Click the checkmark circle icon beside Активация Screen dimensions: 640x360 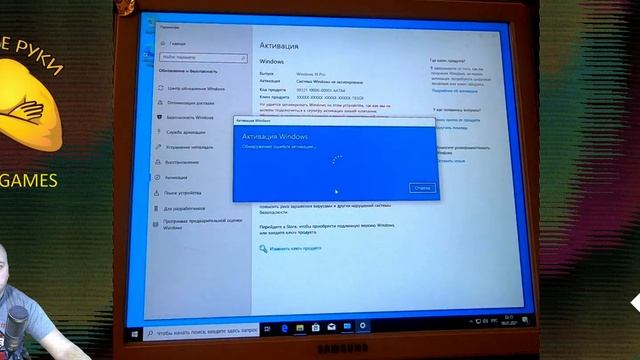click(x=157, y=178)
